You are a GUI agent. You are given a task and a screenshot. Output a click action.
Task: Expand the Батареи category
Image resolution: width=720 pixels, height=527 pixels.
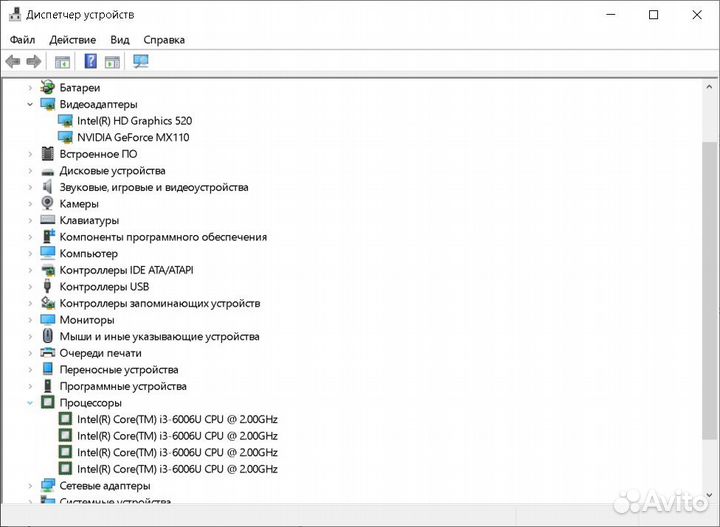30,88
